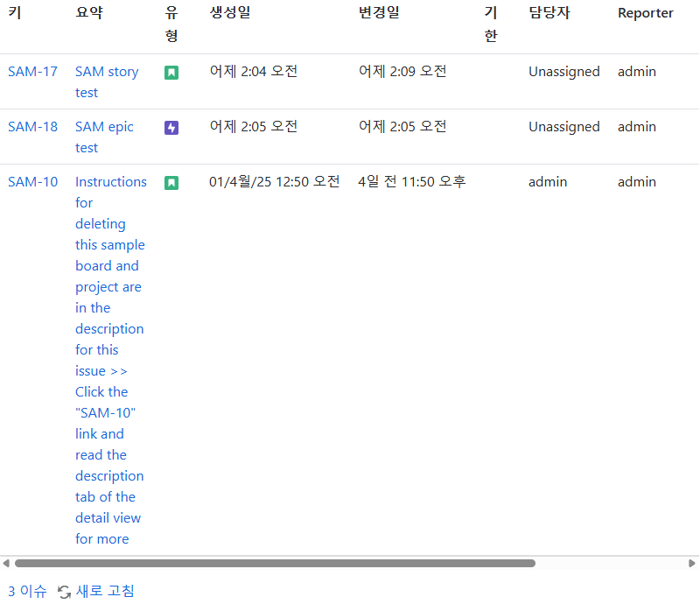Image resolution: width=700 pixels, height=604 pixels.
Task: Click the refresh arrows icon
Action: pos(64,592)
